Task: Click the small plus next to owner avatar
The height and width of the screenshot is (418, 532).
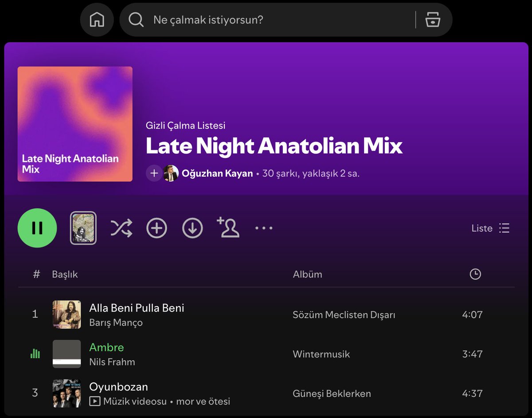Action: tap(154, 173)
